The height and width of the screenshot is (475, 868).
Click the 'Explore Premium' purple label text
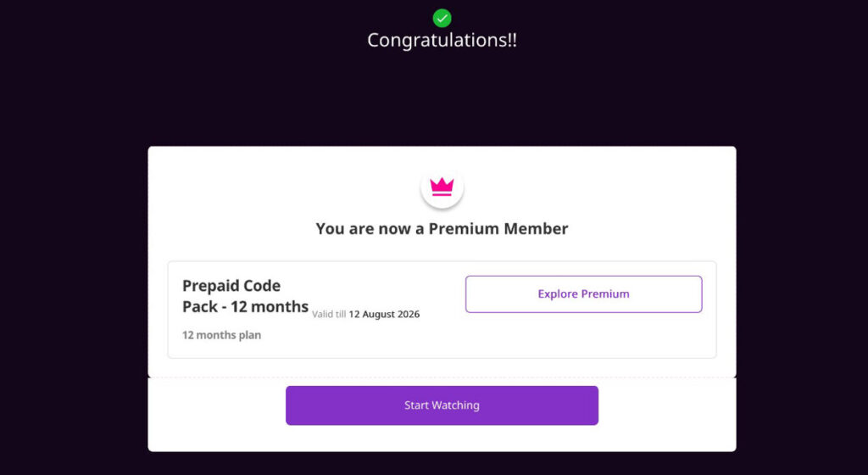tap(583, 294)
